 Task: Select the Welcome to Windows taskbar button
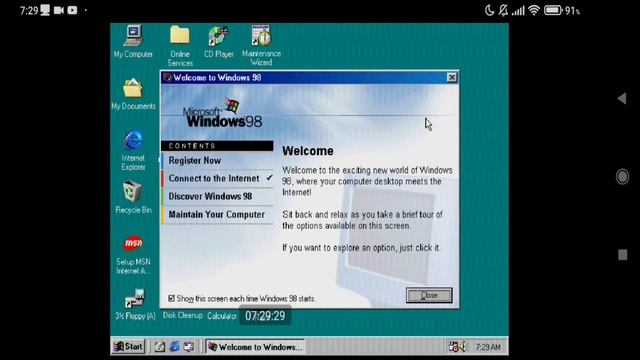click(255, 347)
